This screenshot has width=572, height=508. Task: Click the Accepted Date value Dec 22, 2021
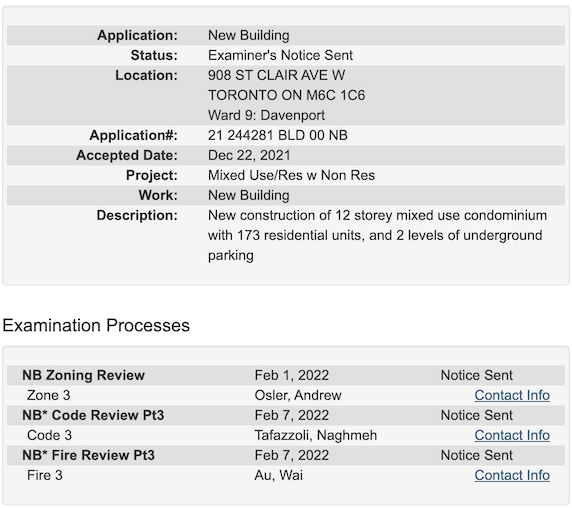click(x=249, y=155)
